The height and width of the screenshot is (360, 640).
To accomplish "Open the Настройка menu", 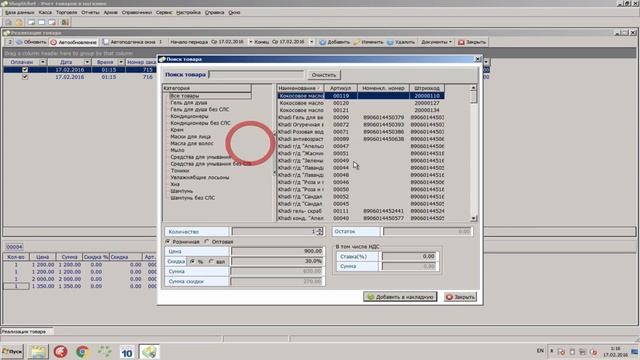I will click(x=188, y=13).
